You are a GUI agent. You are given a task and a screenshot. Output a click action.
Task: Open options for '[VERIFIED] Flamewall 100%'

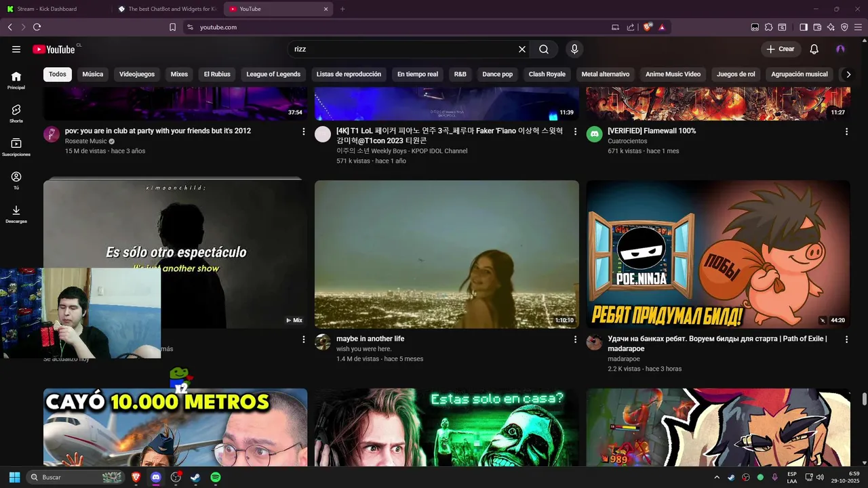(846, 131)
